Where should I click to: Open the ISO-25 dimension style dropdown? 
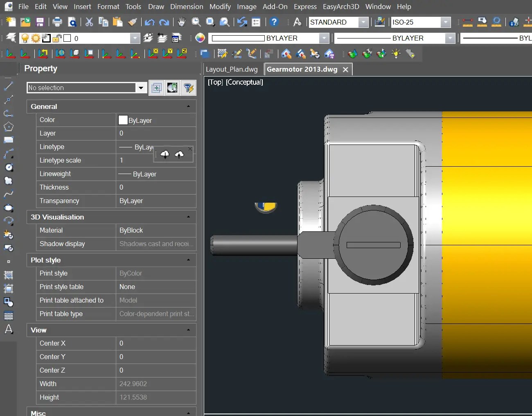[x=446, y=22]
